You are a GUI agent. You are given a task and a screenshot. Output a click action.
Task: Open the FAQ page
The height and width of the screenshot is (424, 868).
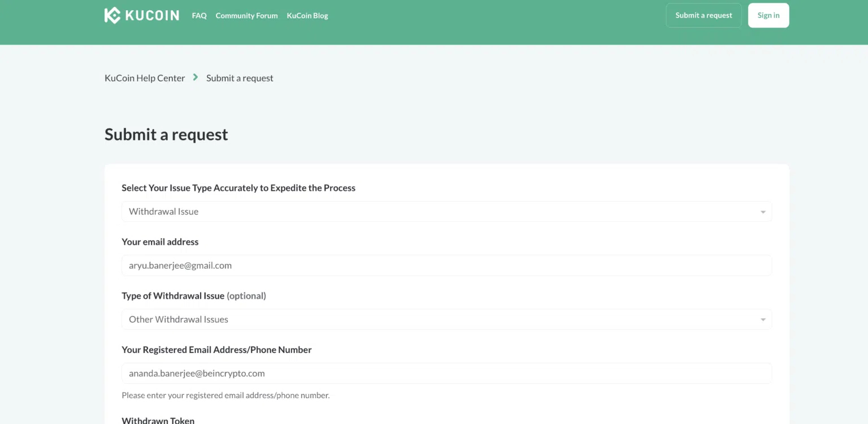tap(199, 16)
